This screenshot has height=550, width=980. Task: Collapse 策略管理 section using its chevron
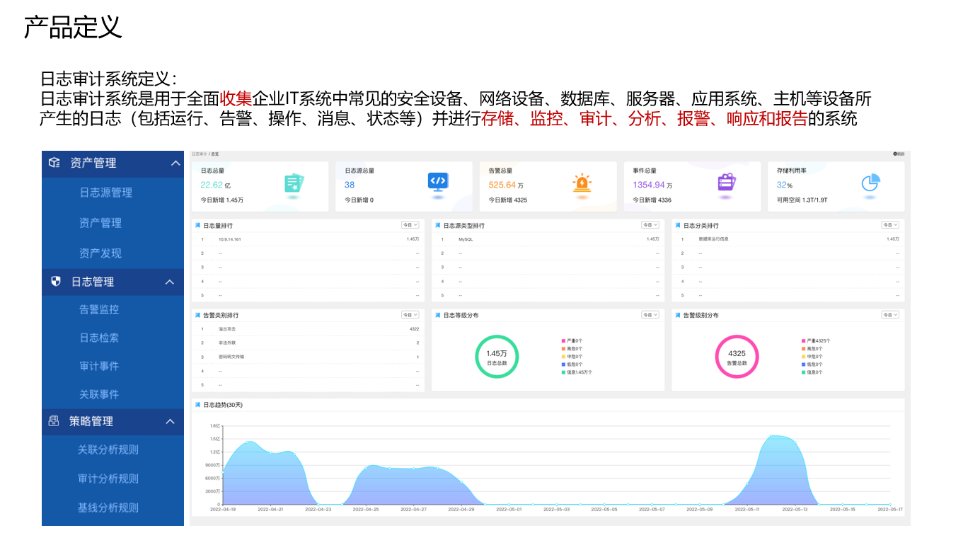pos(170,422)
